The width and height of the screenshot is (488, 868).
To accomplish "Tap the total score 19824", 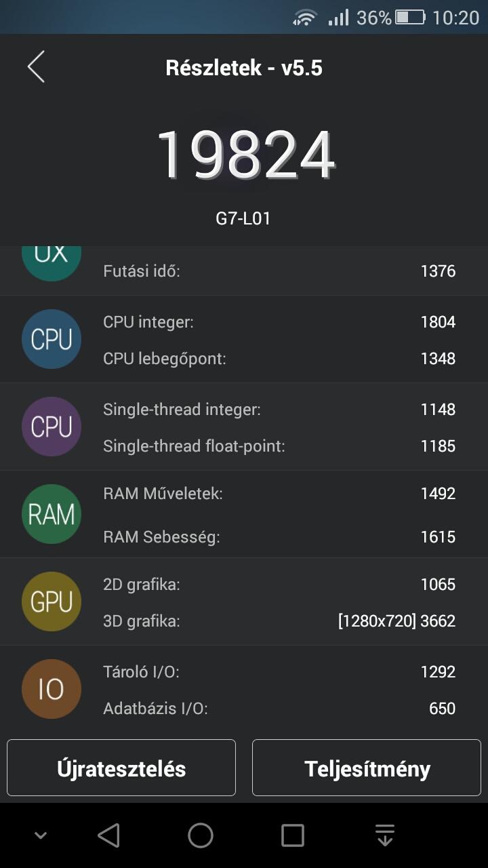I will (x=245, y=155).
